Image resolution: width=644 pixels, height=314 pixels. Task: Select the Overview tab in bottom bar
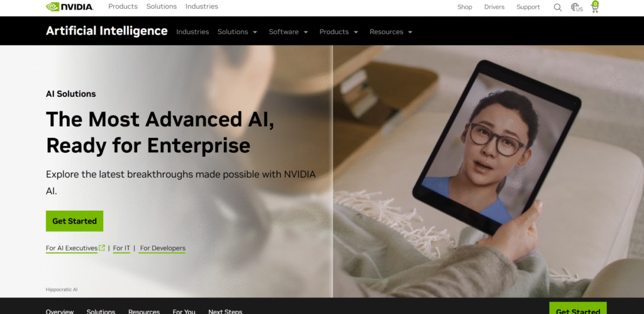(60, 311)
